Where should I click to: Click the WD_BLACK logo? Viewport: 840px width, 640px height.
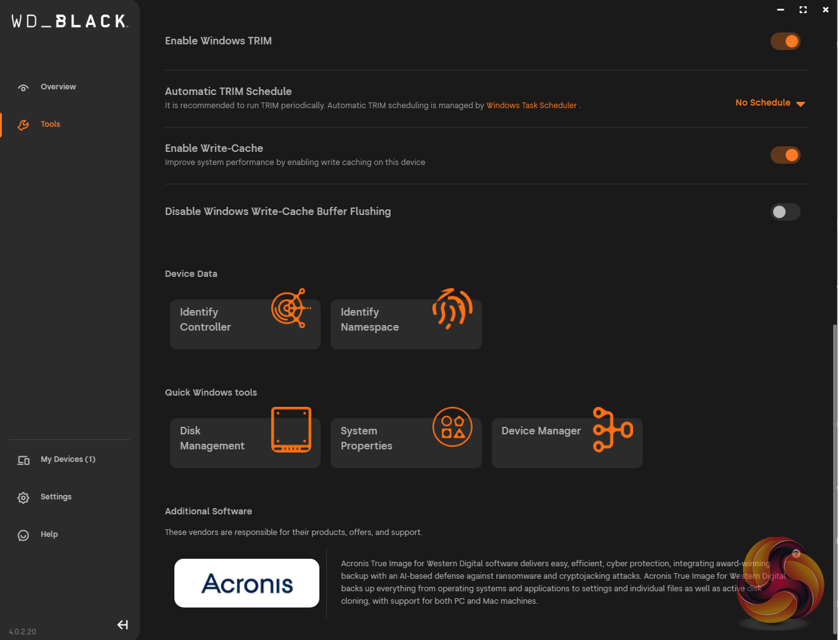(69, 21)
